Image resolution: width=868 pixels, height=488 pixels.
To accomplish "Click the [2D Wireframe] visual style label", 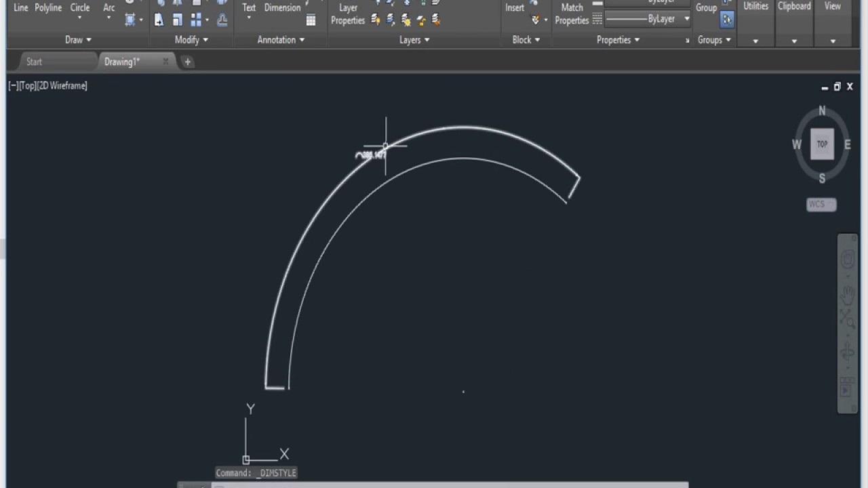I will (x=62, y=86).
